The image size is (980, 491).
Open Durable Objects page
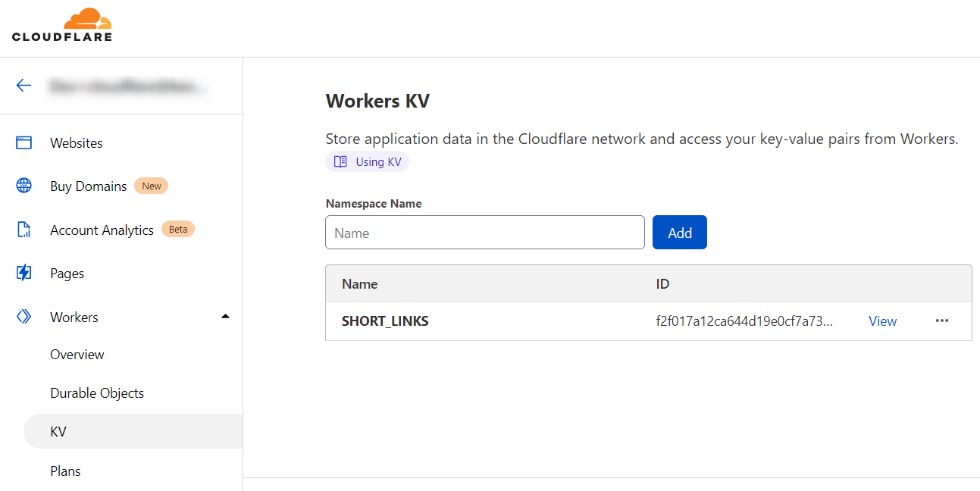97,393
